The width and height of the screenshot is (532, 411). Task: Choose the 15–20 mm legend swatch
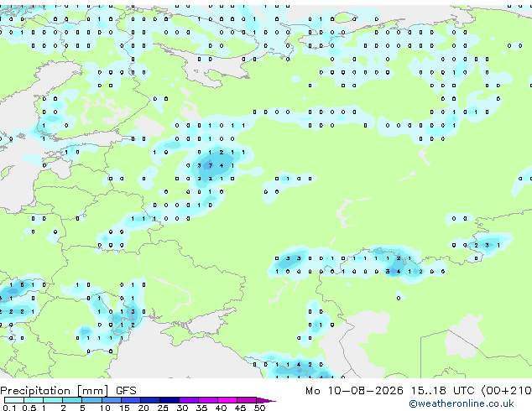point(130,400)
